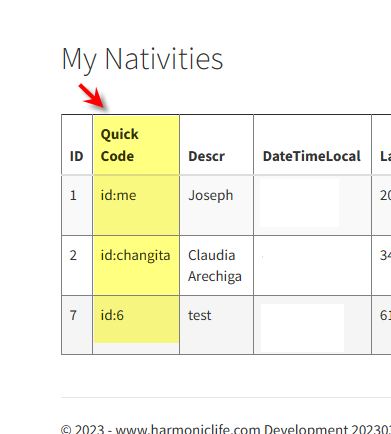
Task: Click DateTimeLocal cell for Claudia row
Action: click(x=312, y=265)
